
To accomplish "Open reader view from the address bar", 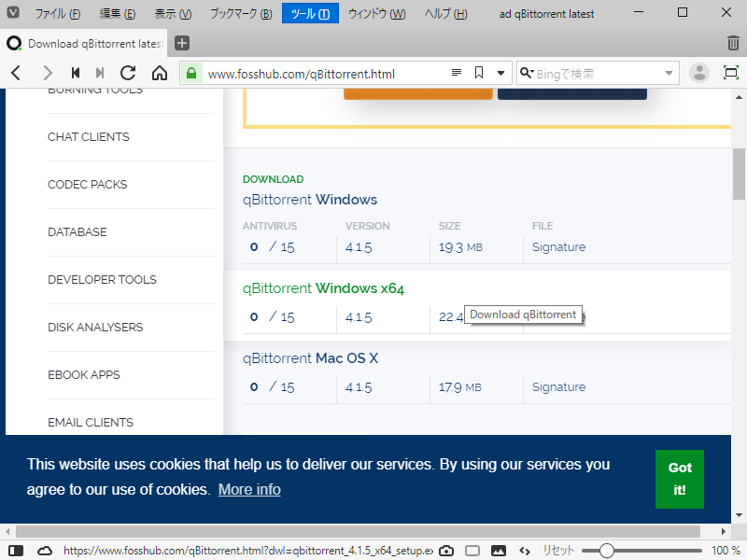I will pyautogui.click(x=457, y=73).
